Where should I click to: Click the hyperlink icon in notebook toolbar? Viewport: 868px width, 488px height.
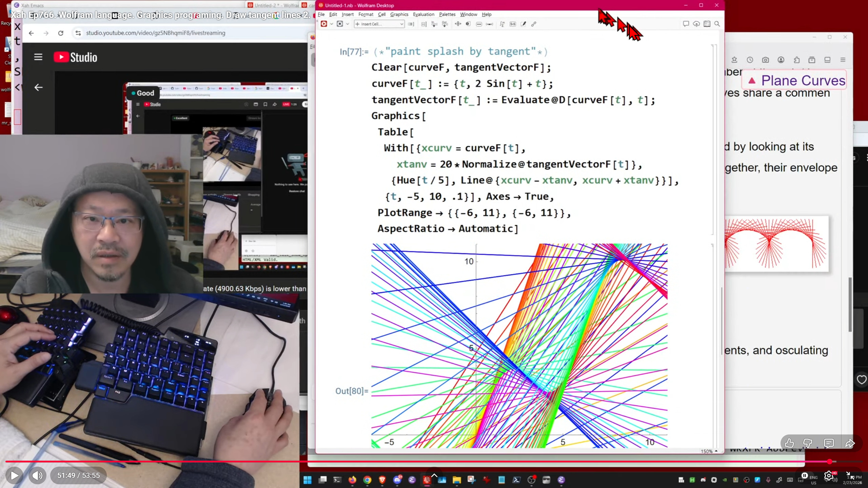[x=534, y=24]
